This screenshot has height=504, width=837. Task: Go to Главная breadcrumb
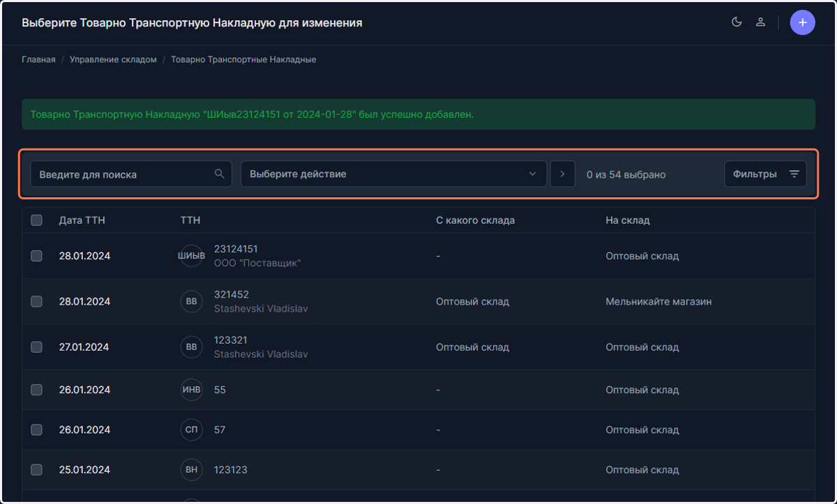tap(38, 60)
